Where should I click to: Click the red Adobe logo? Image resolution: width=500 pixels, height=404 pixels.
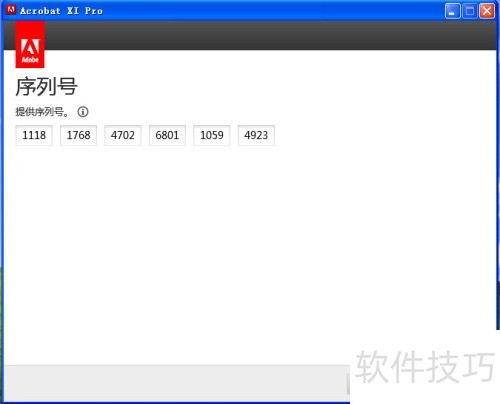click(x=30, y=45)
